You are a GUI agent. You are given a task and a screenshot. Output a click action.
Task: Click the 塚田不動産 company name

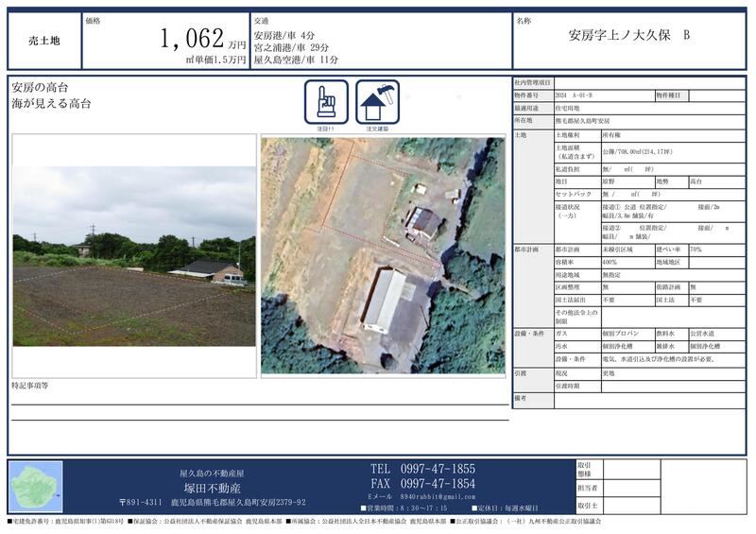212,486
